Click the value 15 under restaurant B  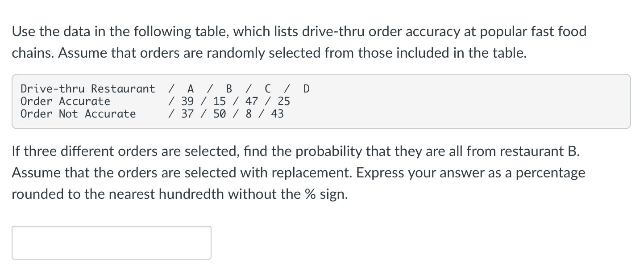click(220, 101)
